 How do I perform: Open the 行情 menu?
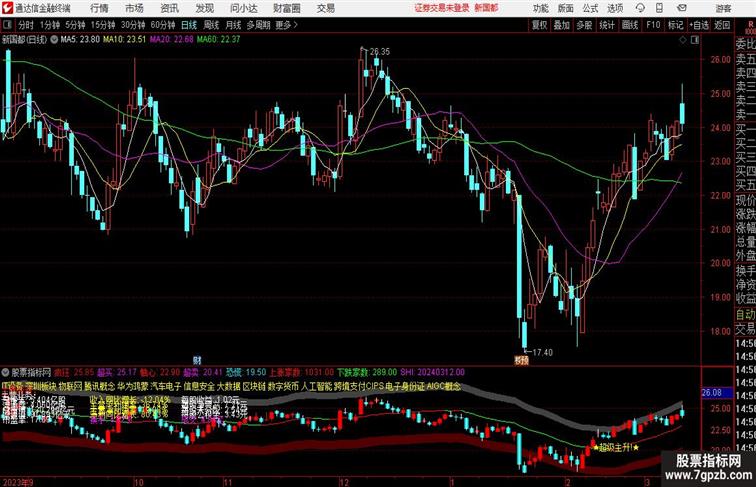(99, 8)
